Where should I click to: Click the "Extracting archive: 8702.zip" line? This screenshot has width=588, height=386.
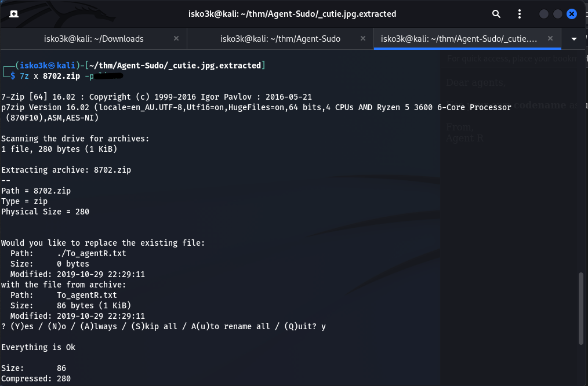pyautogui.click(x=66, y=170)
